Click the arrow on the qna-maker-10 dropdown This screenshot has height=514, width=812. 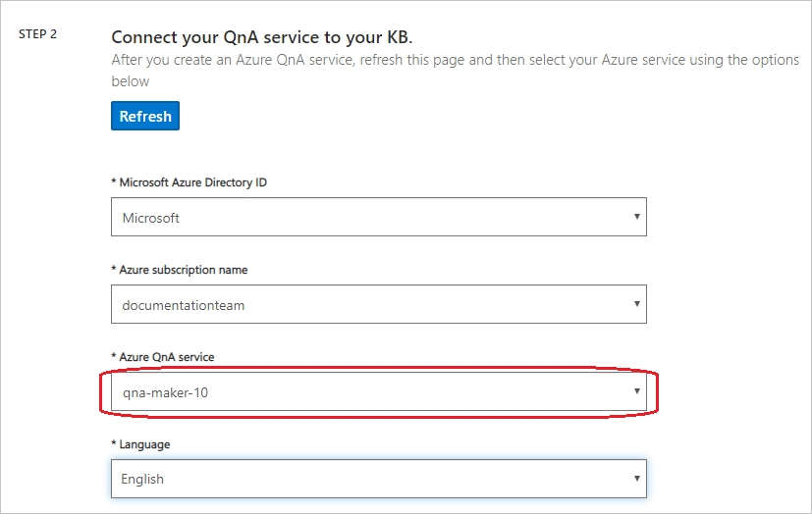[637, 391]
